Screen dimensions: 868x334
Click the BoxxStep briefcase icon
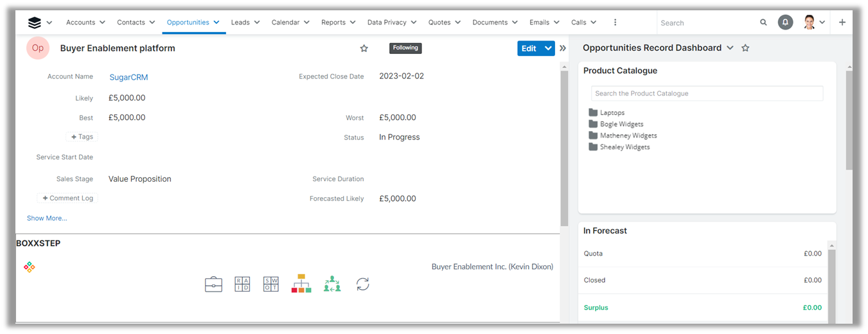pos(213,284)
